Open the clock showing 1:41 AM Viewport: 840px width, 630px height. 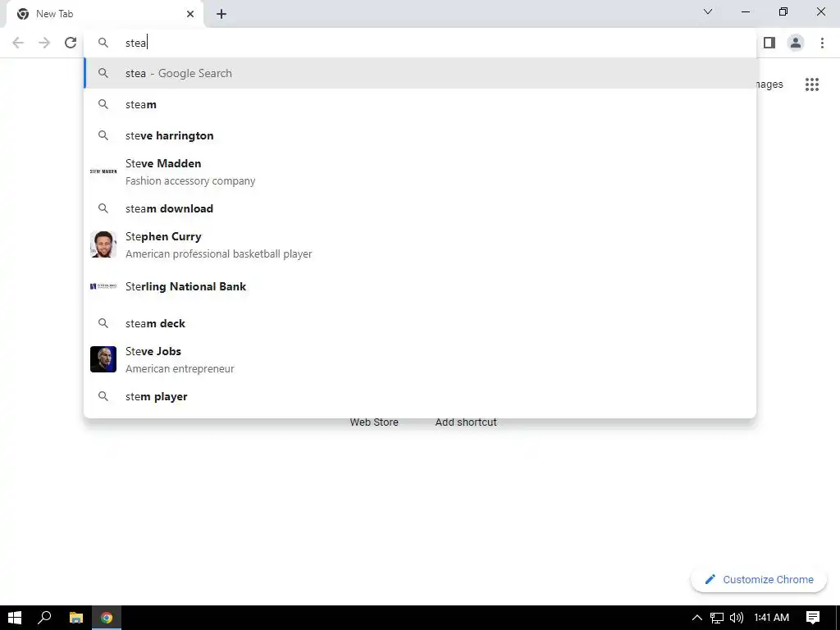pos(771,618)
